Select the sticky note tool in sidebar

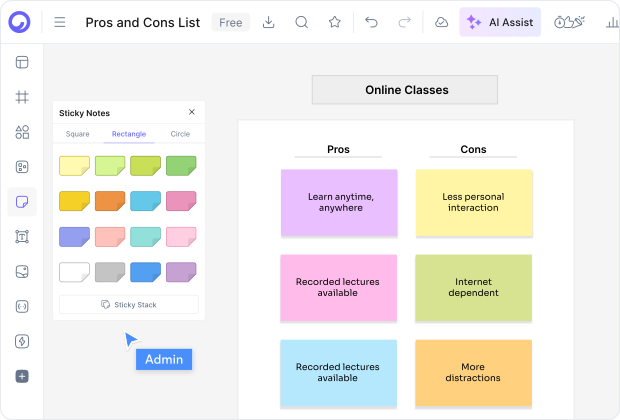point(22,202)
